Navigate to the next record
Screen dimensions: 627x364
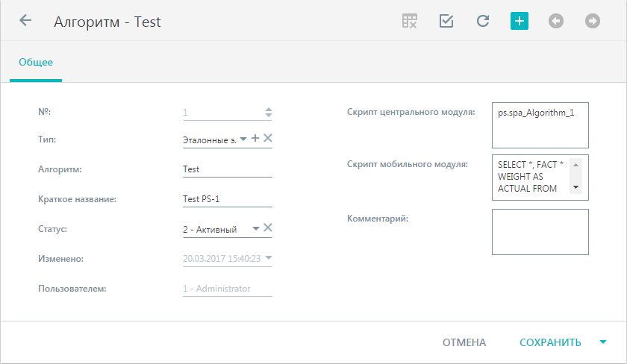(593, 21)
